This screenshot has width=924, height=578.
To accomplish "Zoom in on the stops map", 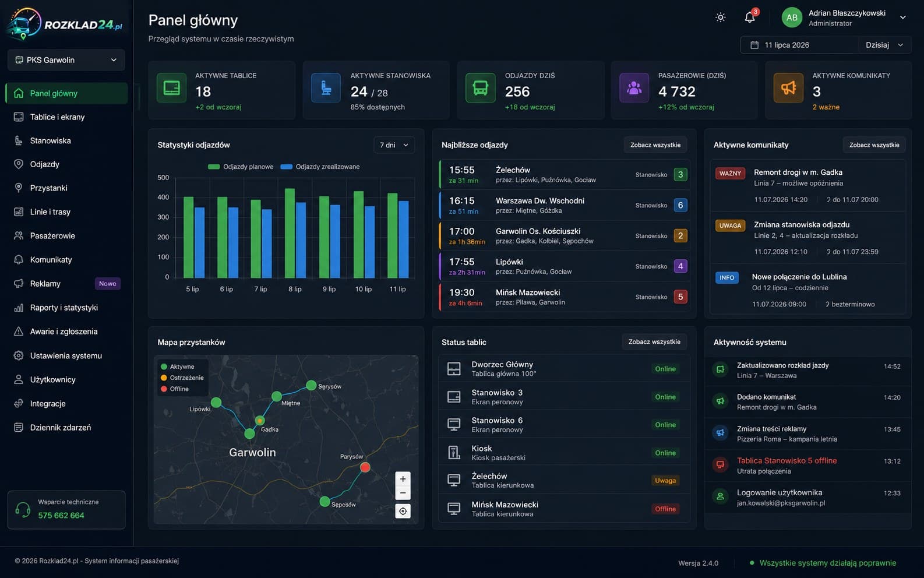I will coord(403,479).
